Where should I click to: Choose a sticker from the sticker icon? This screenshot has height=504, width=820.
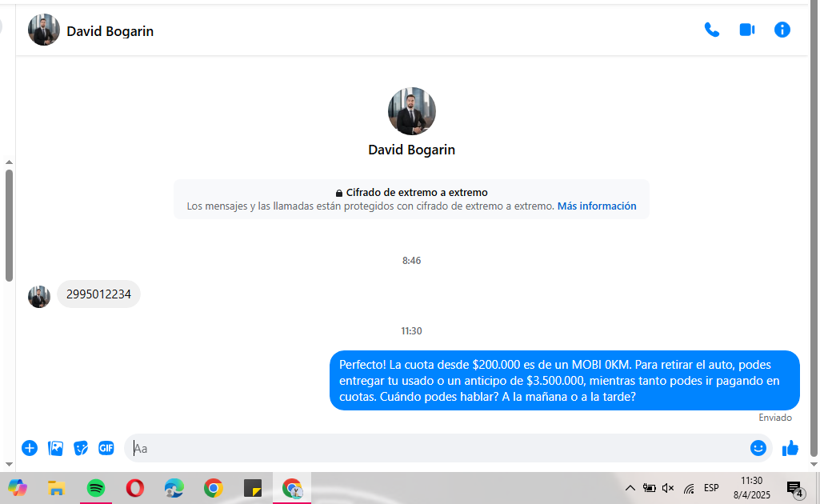tap(81, 448)
